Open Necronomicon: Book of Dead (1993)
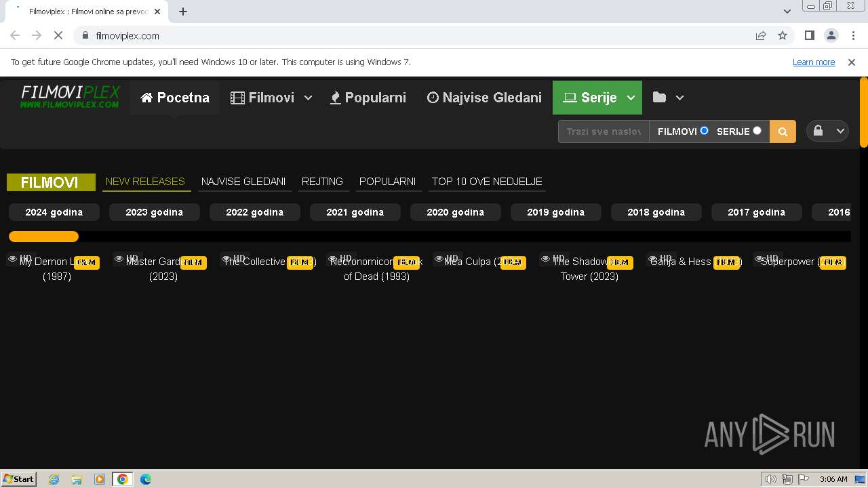Image resolution: width=868 pixels, height=488 pixels. (x=376, y=269)
